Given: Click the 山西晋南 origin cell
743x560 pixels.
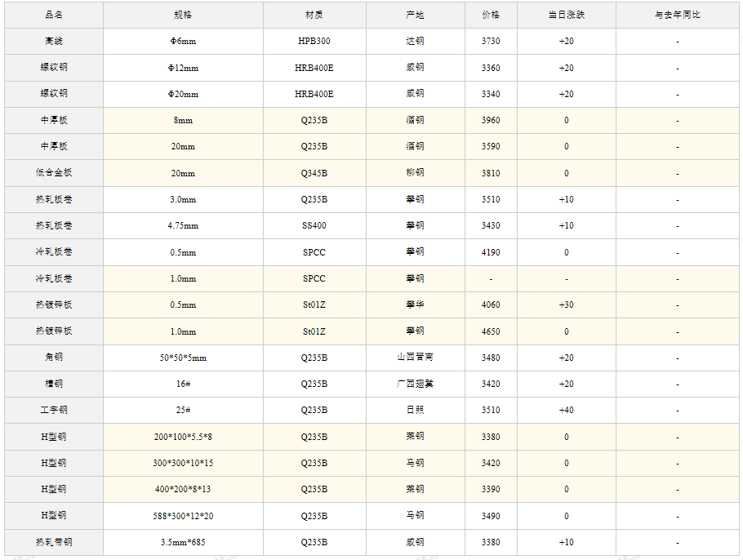Looking at the screenshot, I should [x=415, y=358].
